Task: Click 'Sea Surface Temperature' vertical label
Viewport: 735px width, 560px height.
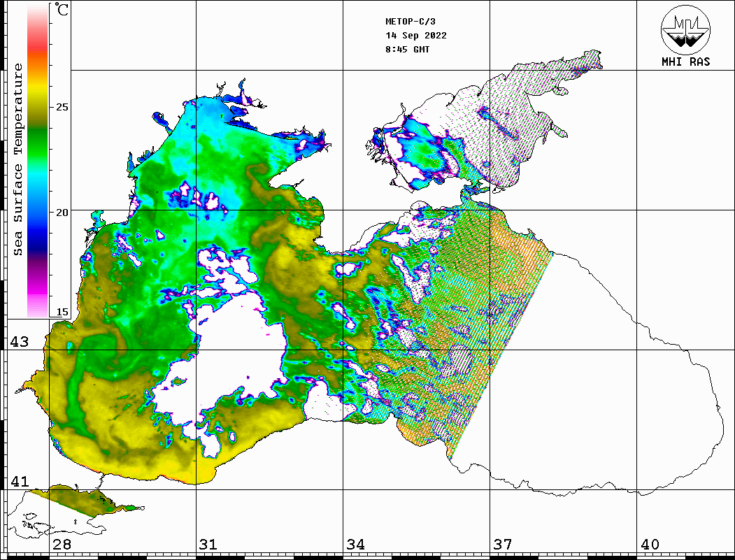Action: point(17,160)
